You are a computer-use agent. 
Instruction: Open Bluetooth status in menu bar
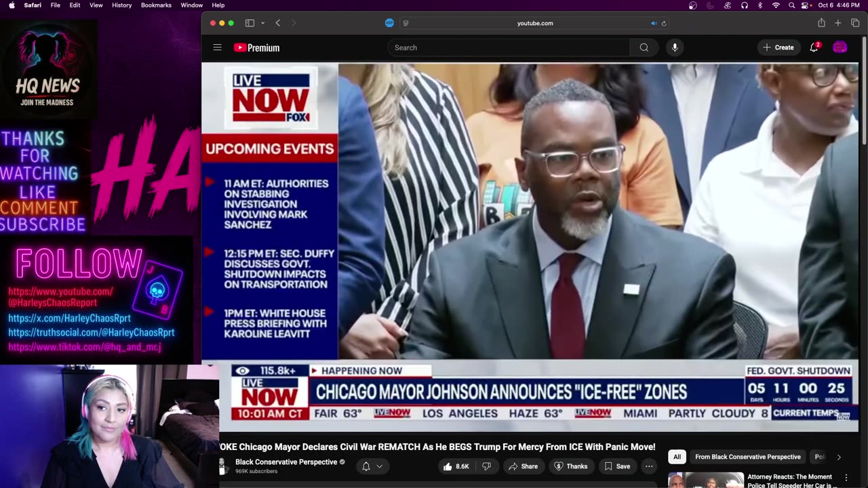759,5
